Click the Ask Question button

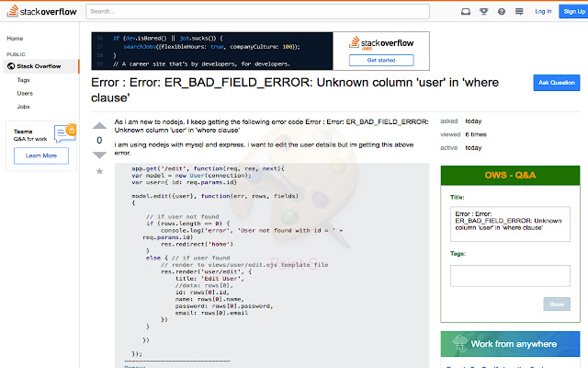[x=556, y=83]
